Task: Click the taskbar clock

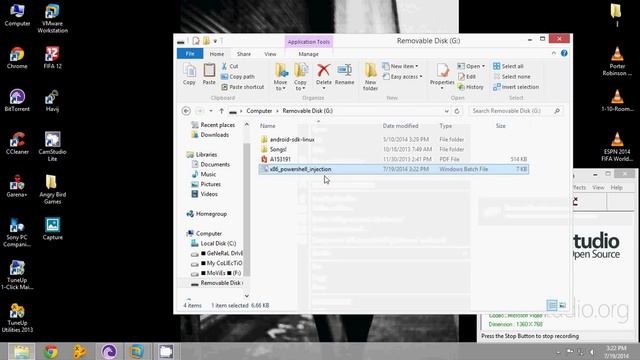Action: [x=616, y=352]
